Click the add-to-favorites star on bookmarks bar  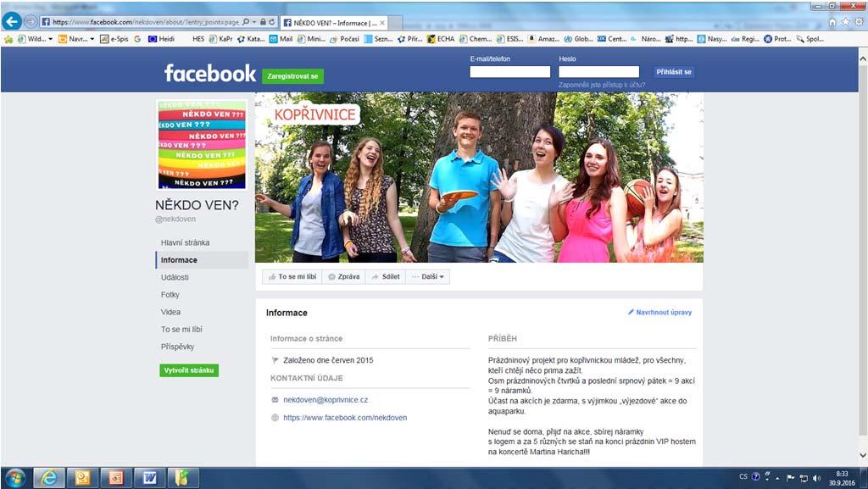[x=8, y=39]
